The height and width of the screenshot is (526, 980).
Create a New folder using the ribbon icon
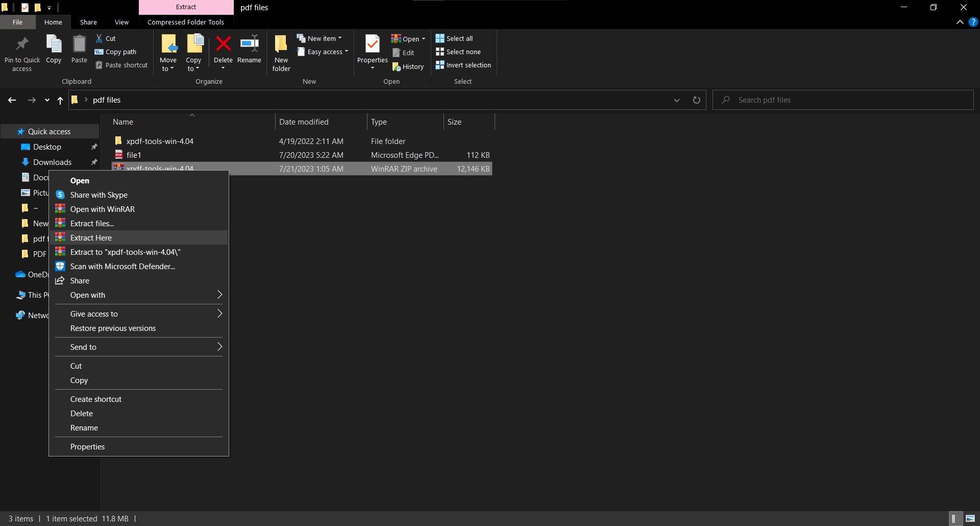(x=281, y=51)
